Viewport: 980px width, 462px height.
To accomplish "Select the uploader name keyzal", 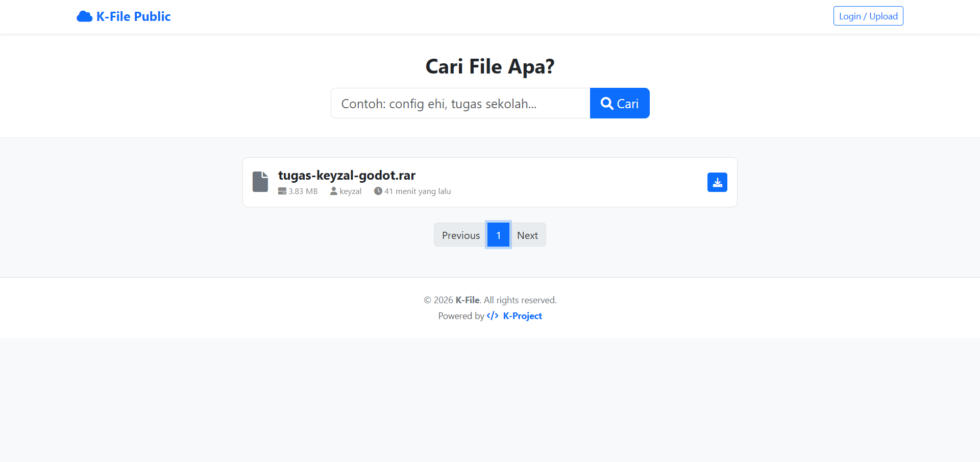I will 350,191.
